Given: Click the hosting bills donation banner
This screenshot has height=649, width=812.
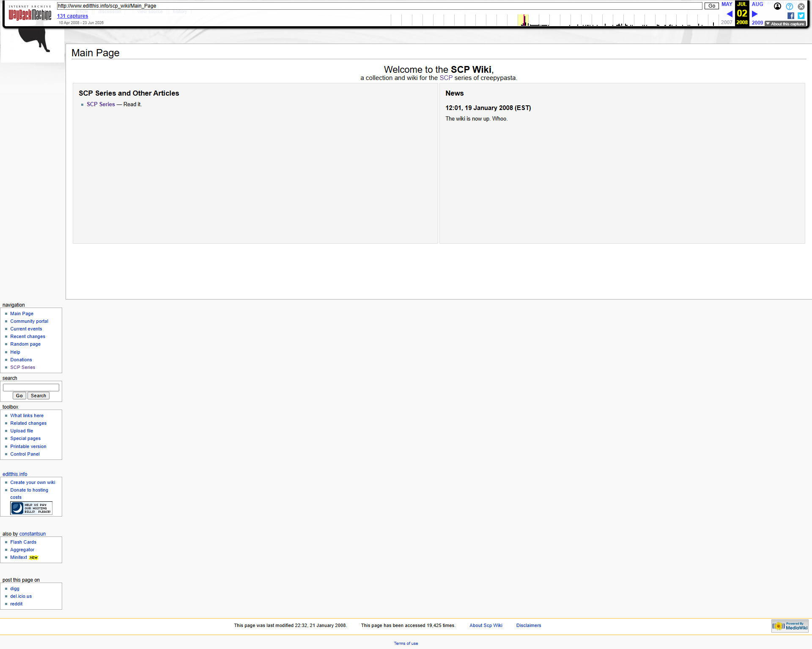Looking at the screenshot, I should tap(31, 508).
